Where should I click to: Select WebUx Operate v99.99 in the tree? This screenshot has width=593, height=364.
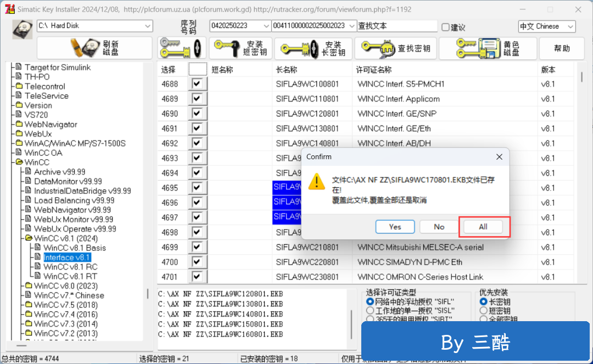pyautogui.click(x=75, y=228)
